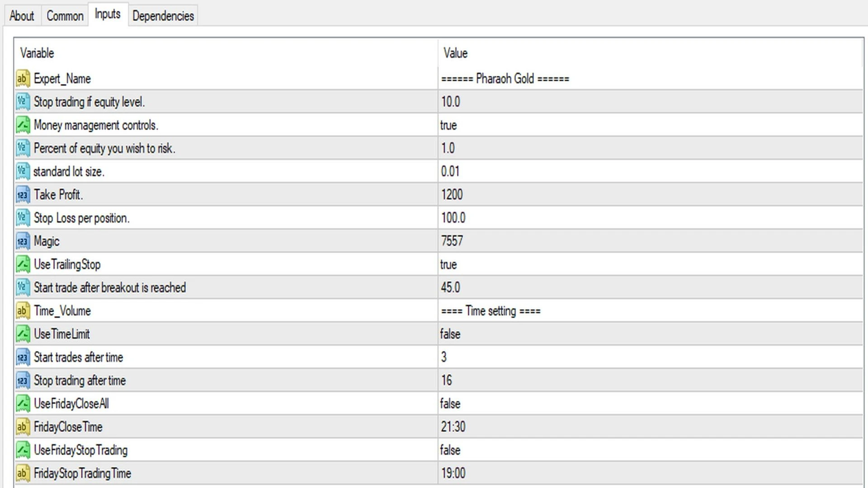The width and height of the screenshot is (868, 488).
Task: Switch to the Common tab
Action: 64,15
